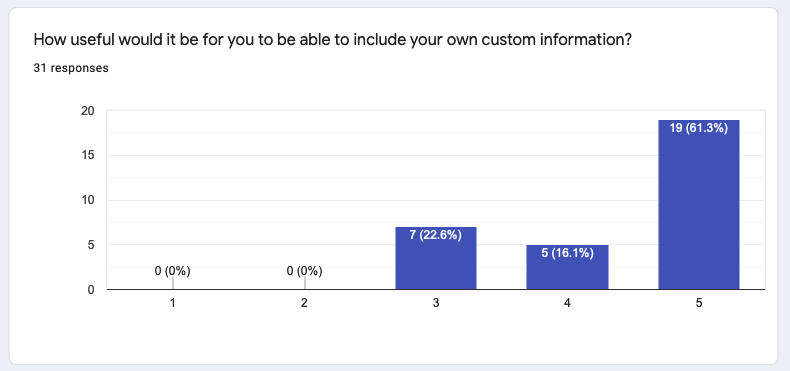Click the y-axis value 0
Screen dimensions: 790x371
click(x=91, y=290)
